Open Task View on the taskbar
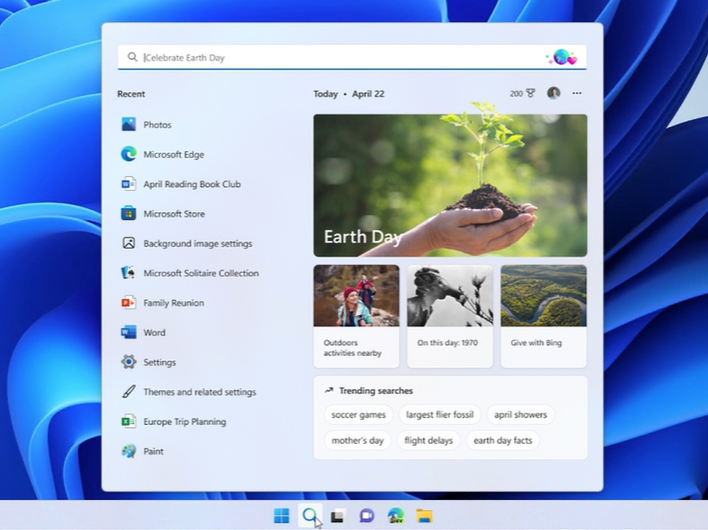The image size is (708, 530). 337,516
